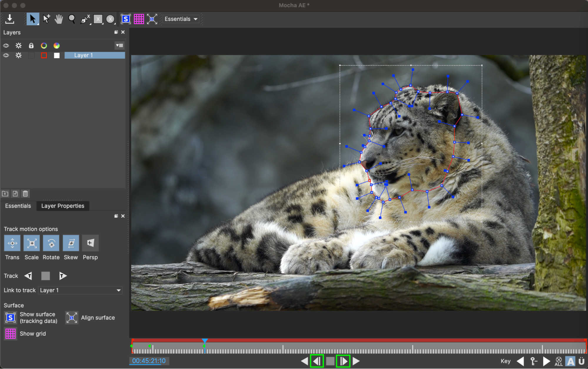Viewport: 588px width, 369px height.
Task: Select the Create X-Spline layer tool
Action: click(85, 19)
